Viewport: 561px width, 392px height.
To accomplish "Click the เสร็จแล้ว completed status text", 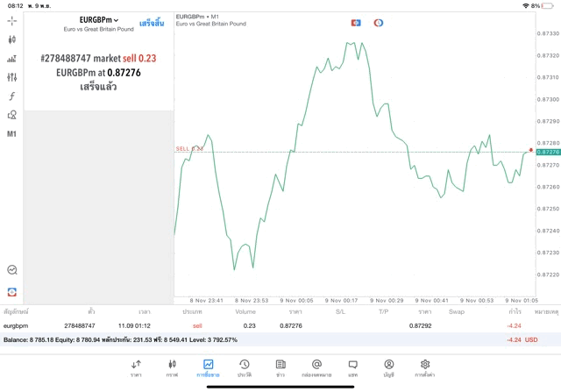I will (98, 87).
